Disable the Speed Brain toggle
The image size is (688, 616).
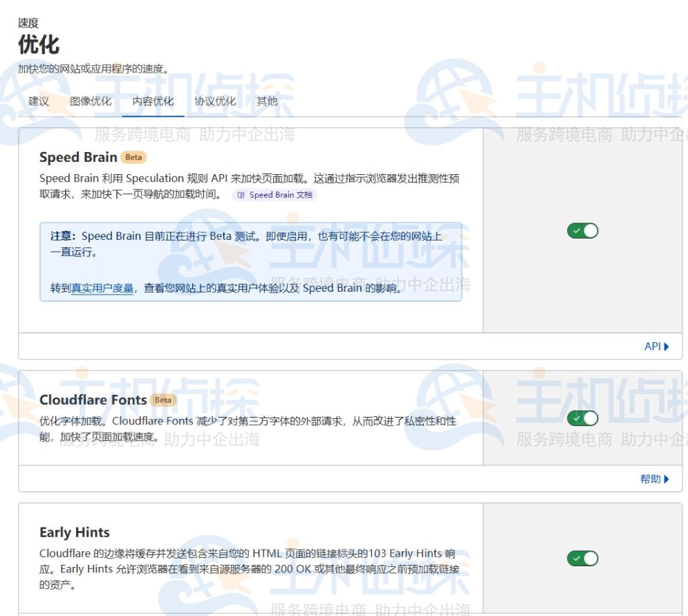[582, 231]
